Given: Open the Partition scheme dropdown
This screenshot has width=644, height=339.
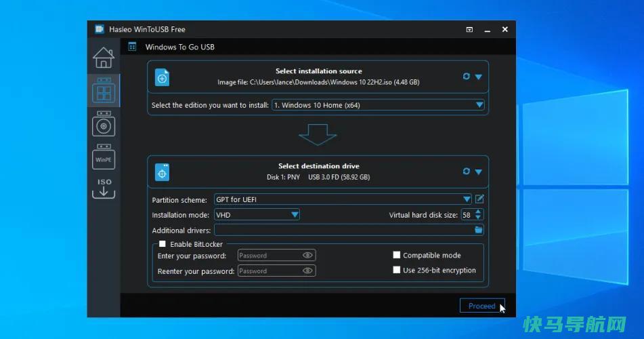Looking at the screenshot, I should coord(343,199).
